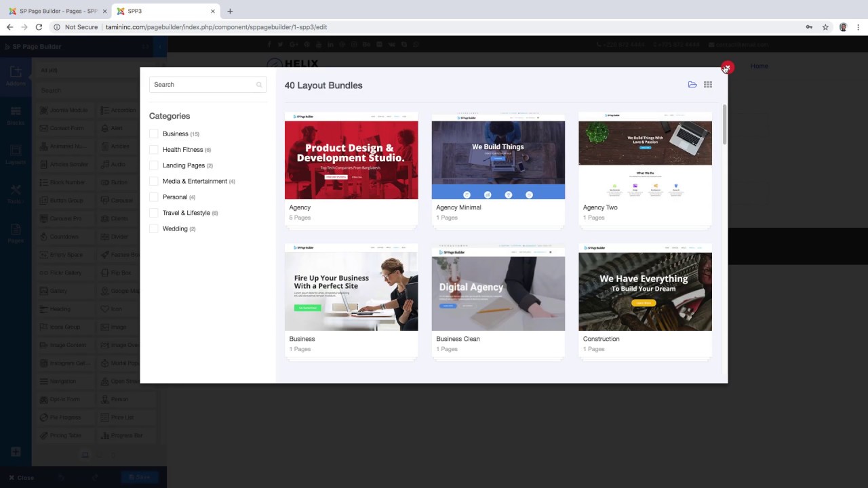Open a new browser tab
This screenshot has width=868, height=488.
click(x=230, y=11)
